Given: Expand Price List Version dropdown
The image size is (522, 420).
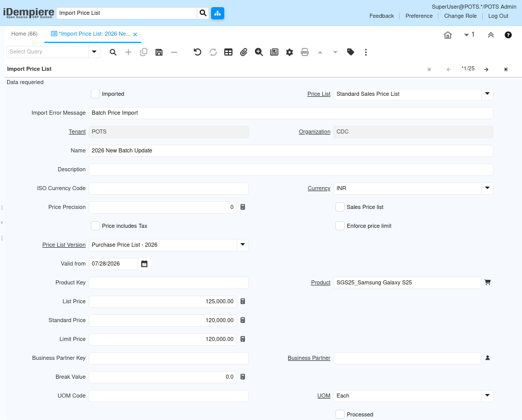Looking at the screenshot, I should point(243,245).
